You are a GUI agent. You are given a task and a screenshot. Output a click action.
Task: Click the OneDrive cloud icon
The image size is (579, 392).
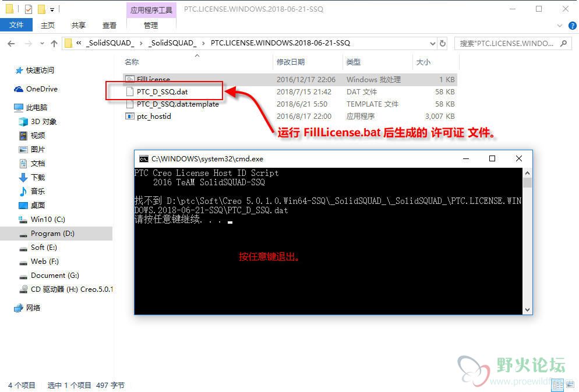(x=19, y=89)
